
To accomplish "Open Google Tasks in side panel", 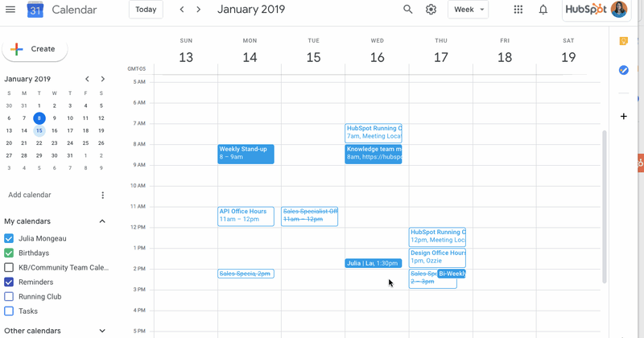I will [x=623, y=70].
